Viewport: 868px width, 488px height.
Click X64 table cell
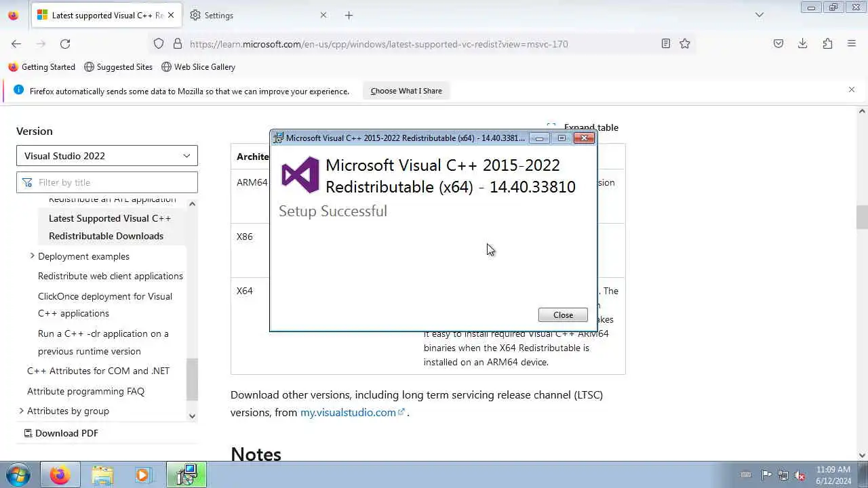coord(244,291)
